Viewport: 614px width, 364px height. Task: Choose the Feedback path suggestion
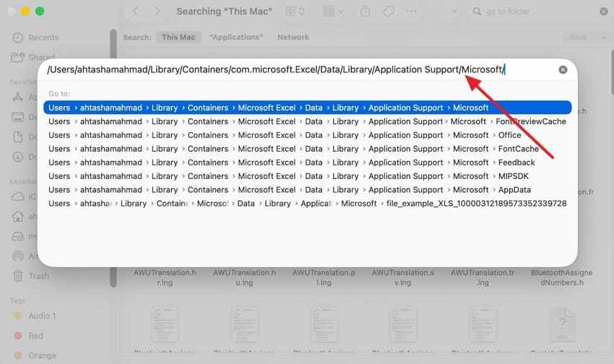pyautogui.click(x=308, y=162)
